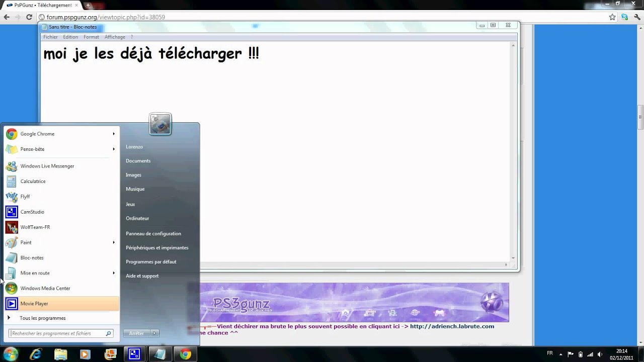The height and width of the screenshot is (362, 644).
Task: Launch Pense-bête sticky notes from Start menu
Action: click(x=61, y=149)
